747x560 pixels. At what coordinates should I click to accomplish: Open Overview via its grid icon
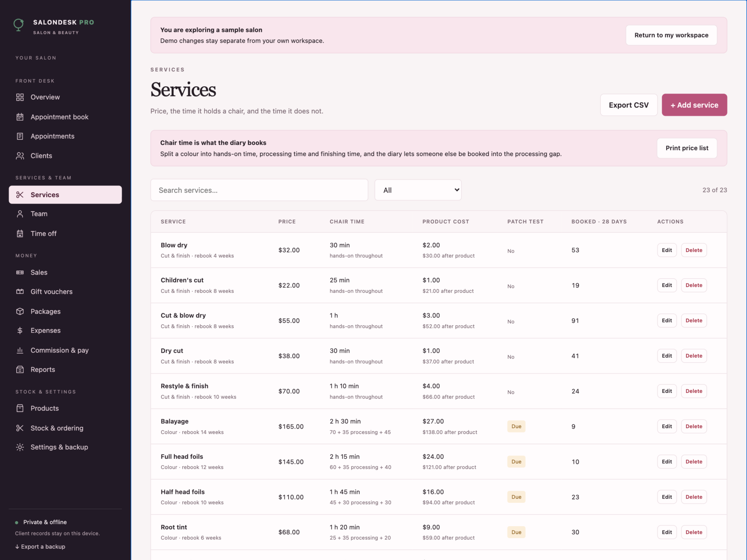[x=20, y=97]
